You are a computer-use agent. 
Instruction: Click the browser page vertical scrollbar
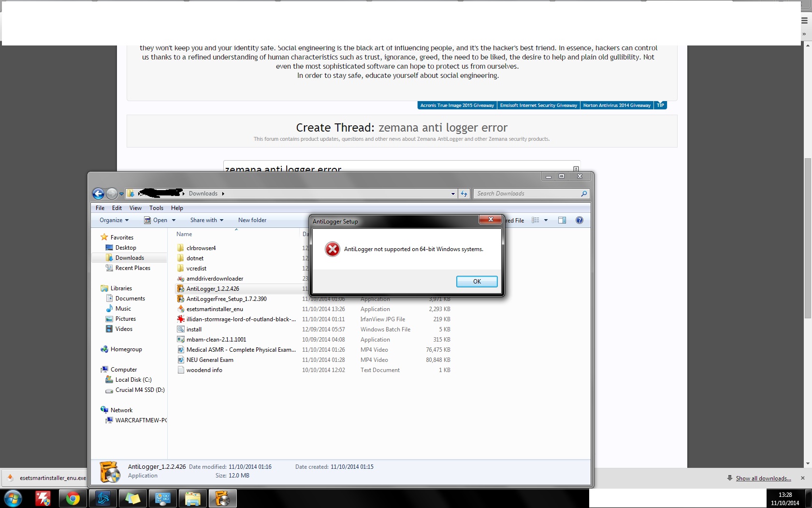[x=808, y=238]
